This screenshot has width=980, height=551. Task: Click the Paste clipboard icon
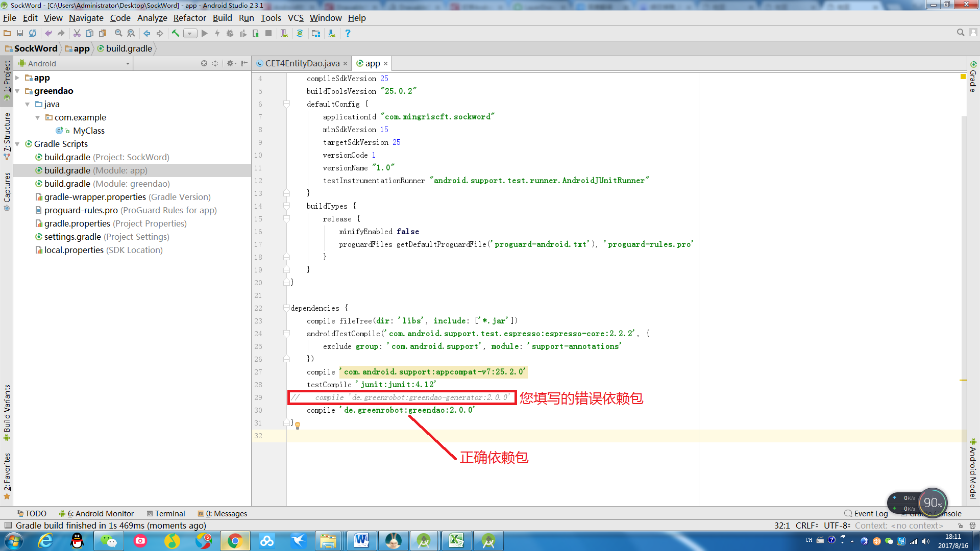coord(103,33)
